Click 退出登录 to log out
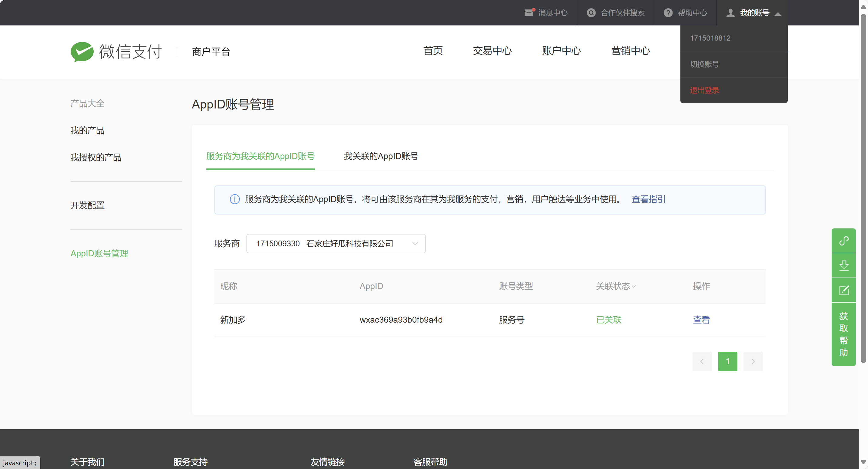This screenshot has width=868, height=469. 704,90
